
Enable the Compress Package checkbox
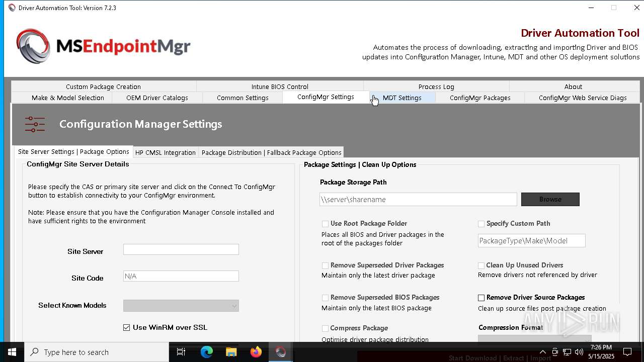[325, 328]
